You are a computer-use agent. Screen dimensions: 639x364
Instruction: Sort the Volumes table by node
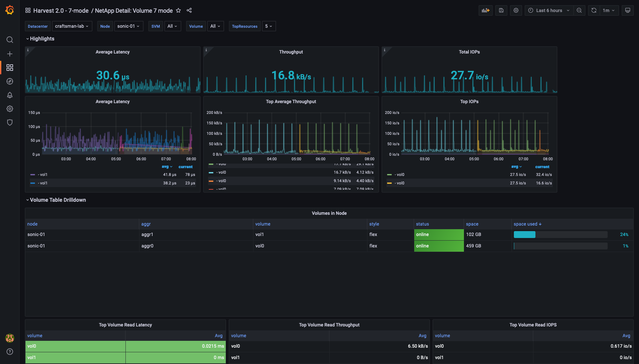tap(32, 224)
